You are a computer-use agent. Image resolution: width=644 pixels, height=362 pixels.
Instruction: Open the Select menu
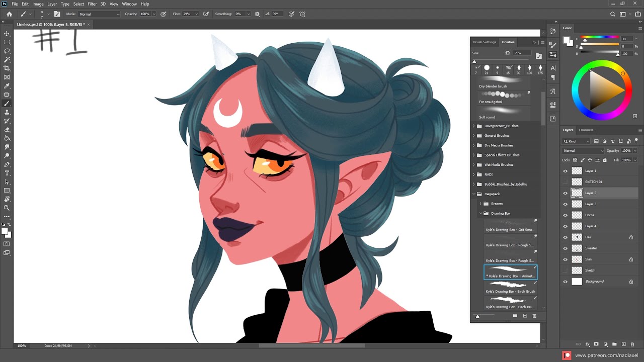(78, 4)
